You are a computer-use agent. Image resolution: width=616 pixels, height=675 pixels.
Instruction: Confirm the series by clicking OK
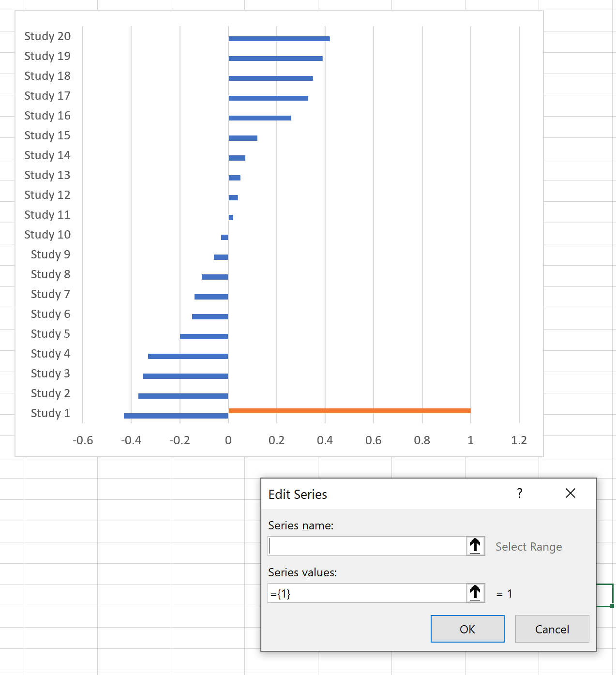[467, 629]
